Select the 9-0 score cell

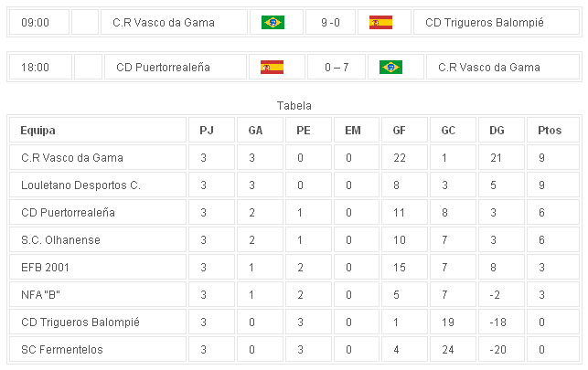point(330,22)
